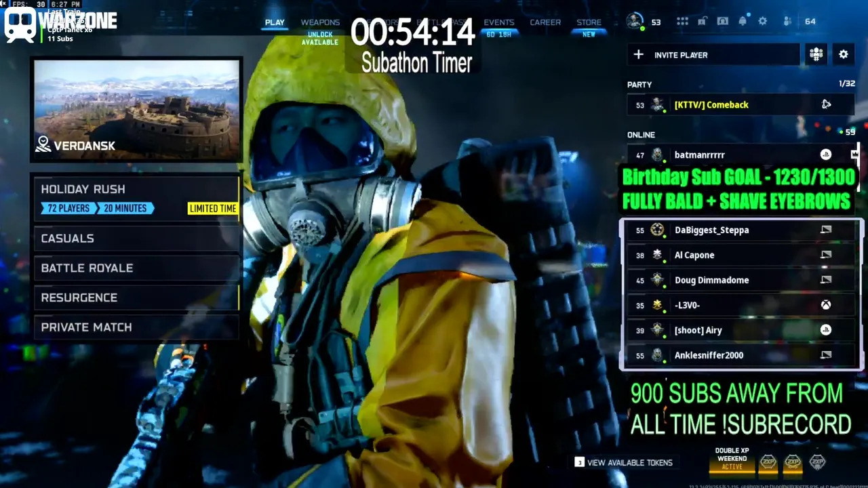The image size is (868, 488).
Task: Select the first 2XP token icon
Action: tap(768, 463)
